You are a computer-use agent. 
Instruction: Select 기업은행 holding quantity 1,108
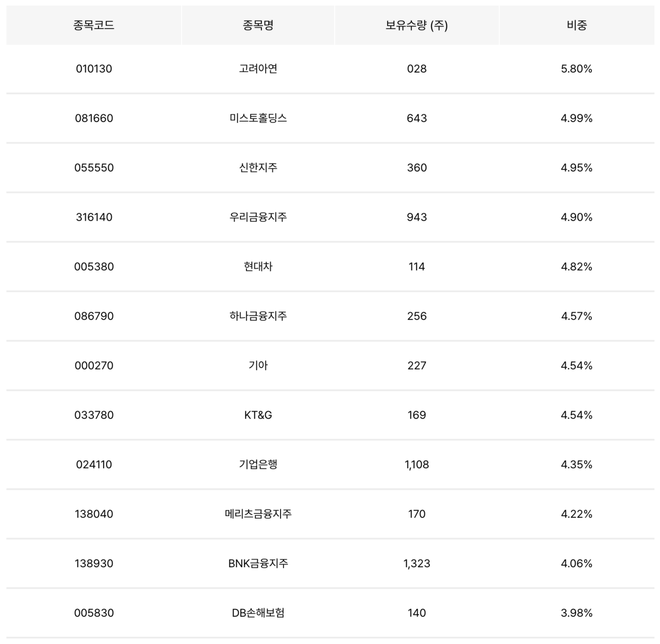[x=417, y=465]
